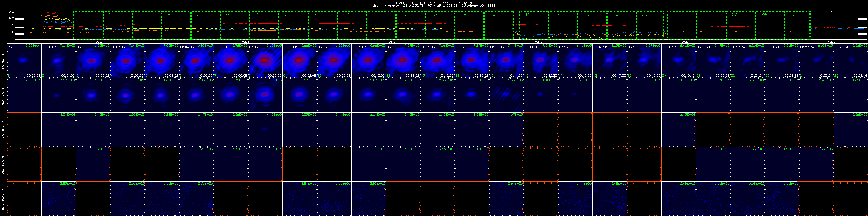Click the 2.38E+04 value in the 23:59:08 image
Viewport: 868px width, 216px height.
[33, 45]
